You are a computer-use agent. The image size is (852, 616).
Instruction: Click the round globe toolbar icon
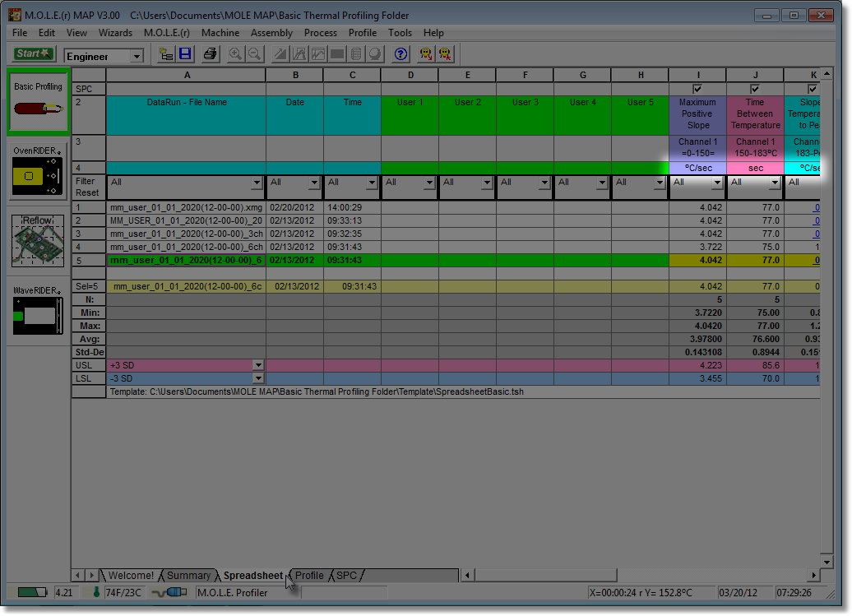click(x=375, y=54)
